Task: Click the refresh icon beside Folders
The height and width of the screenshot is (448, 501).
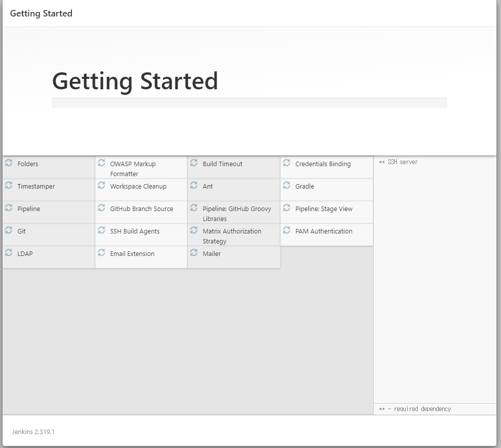Action: 8,163
